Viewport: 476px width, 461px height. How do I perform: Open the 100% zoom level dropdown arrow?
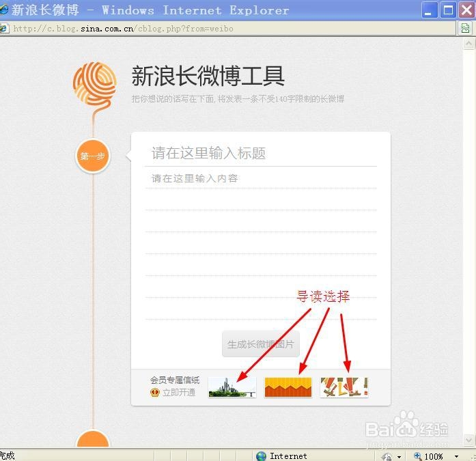pyautogui.click(x=456, y=456)
